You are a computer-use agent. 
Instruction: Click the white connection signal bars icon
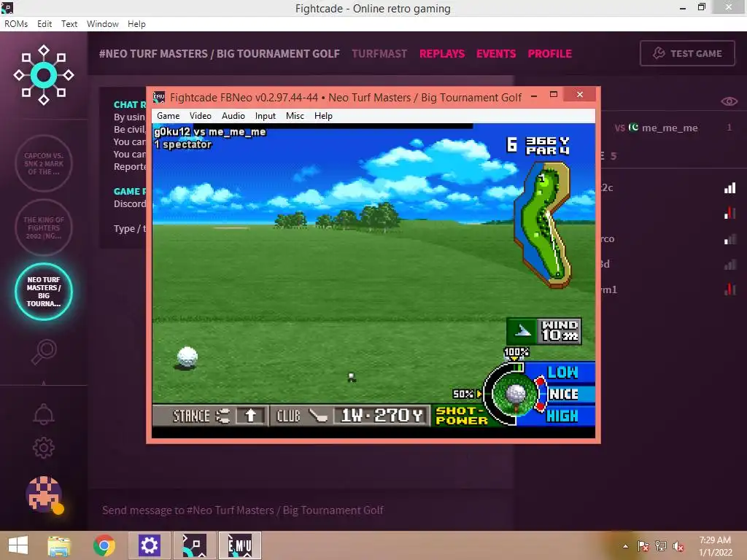[x=729, y=187]
